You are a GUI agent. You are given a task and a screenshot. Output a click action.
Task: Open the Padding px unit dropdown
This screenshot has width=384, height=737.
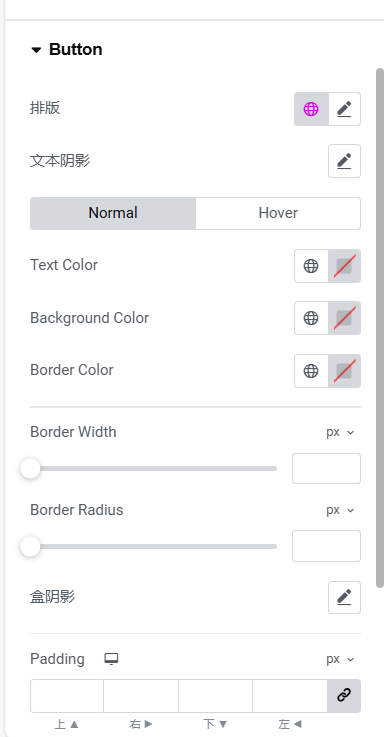tap(340, 659)
